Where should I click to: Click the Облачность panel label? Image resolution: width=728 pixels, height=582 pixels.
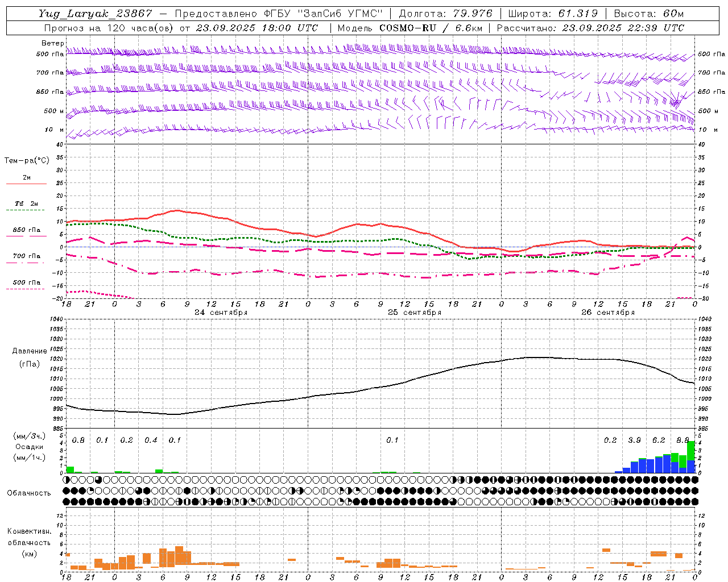pyautogui.click(x=29, y=493)
